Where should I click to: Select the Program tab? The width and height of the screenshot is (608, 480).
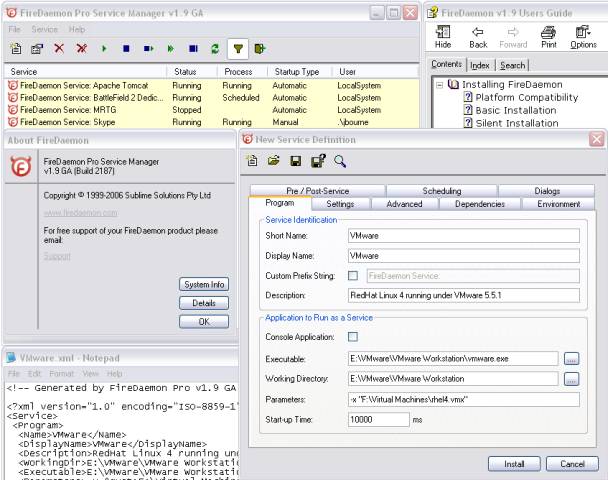280,203
